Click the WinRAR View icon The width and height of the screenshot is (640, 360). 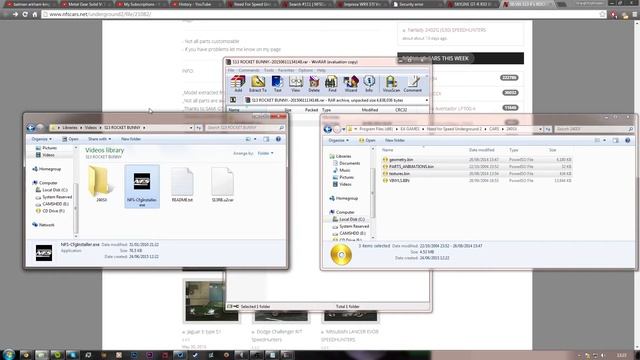pyautogui.click(x=296, y=84)
